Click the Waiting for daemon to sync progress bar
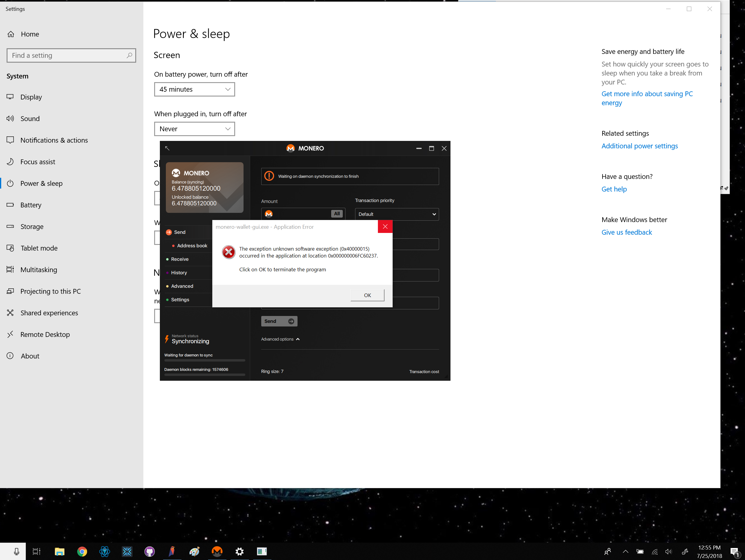 pos(205,360)
